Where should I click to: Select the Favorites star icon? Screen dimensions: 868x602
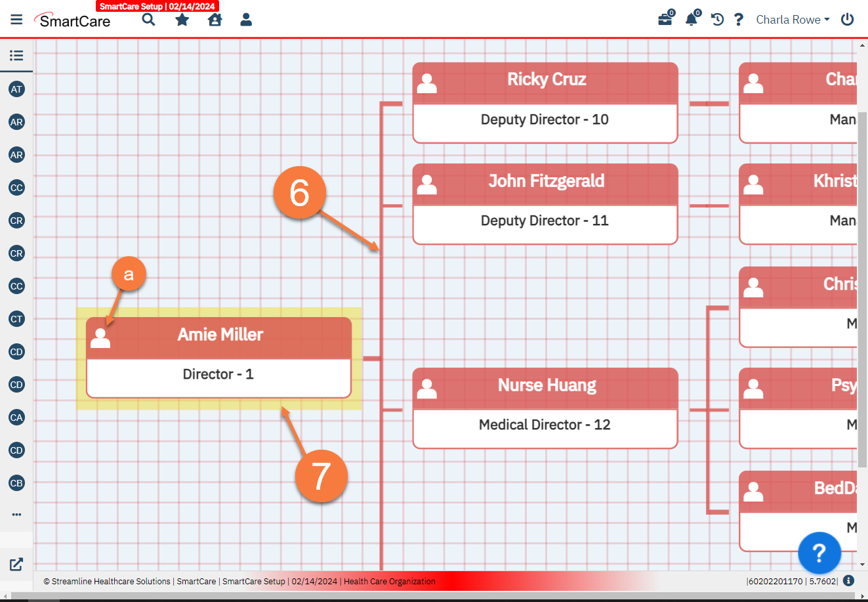[182, 19]
